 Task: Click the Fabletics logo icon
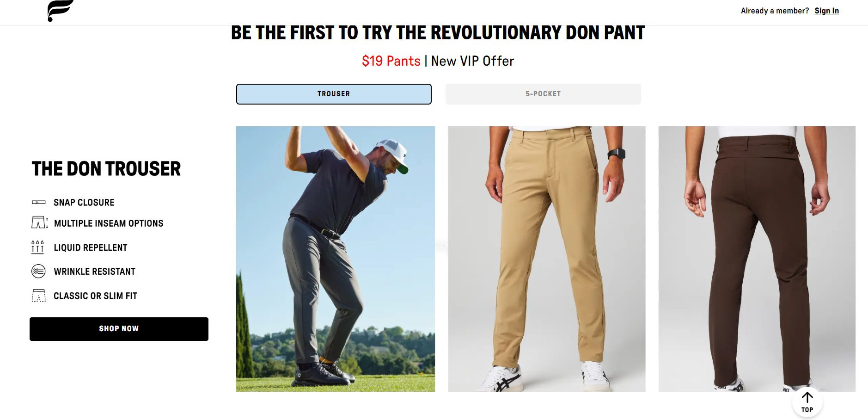click(x=61, y=11)
